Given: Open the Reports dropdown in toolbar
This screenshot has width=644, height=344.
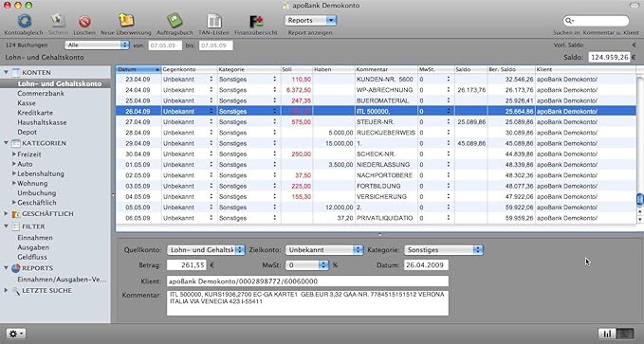Looking at the screenshot, I should pyautogui.click(x=310, y=20).
